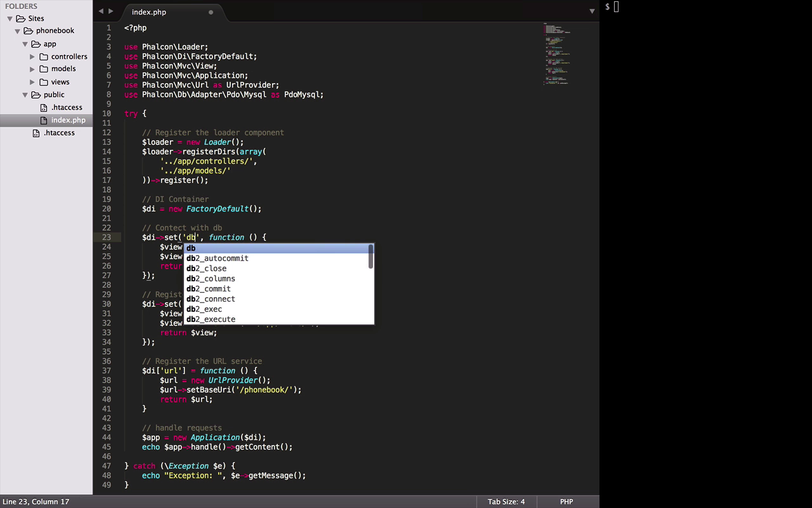Select views folder label in sidebar
The image size is (812, 508).
pyautogui.click(x=60, y=82)
